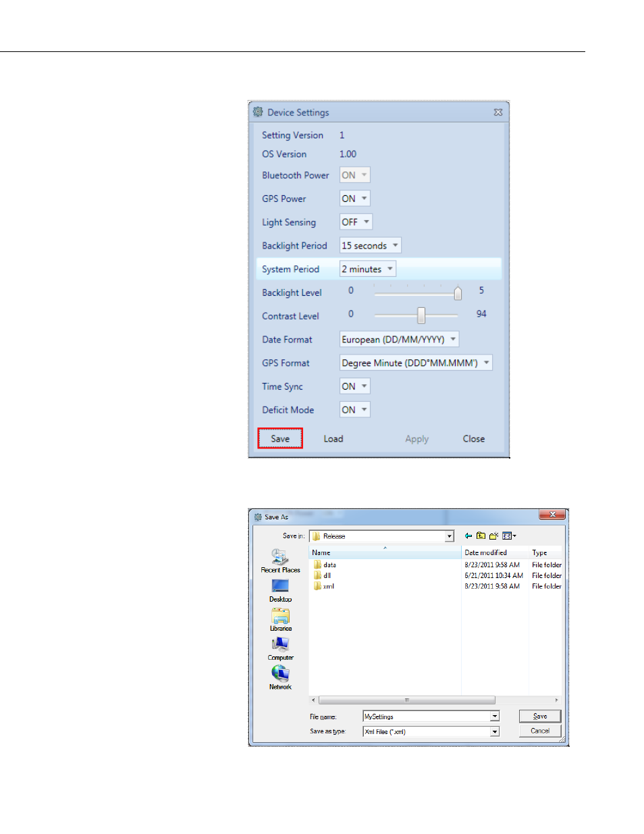Sort by the Name column header
The height and width of the screenshot is (834, 644).
[385, 552]
